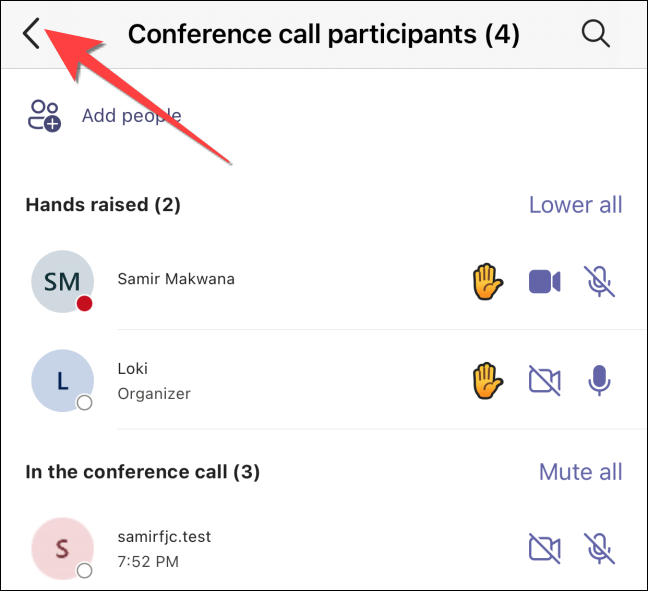Go back using the top-left chevron
Image resolution: width=648 pixels, height=591 pixels.
[32, 34]
